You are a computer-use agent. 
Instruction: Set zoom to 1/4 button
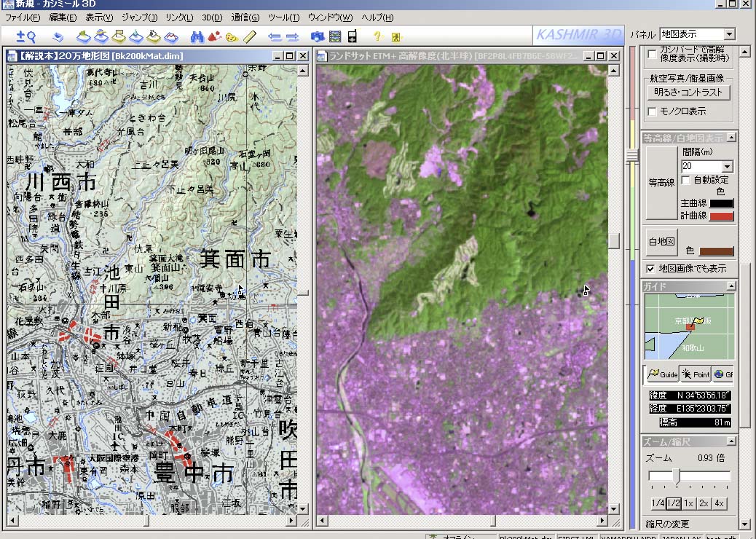[x=658, y=503]
